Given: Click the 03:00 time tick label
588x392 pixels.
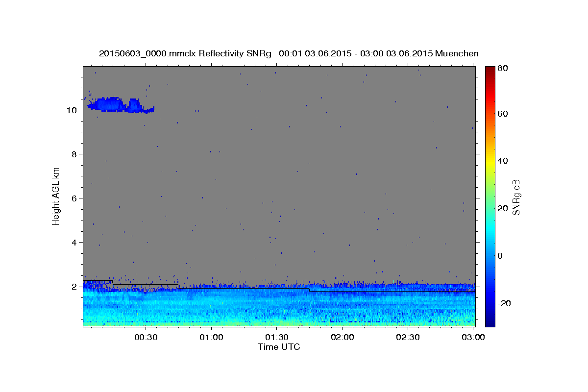Looking at the screenshot, I should pyautogui.click(x=473, y=337).
